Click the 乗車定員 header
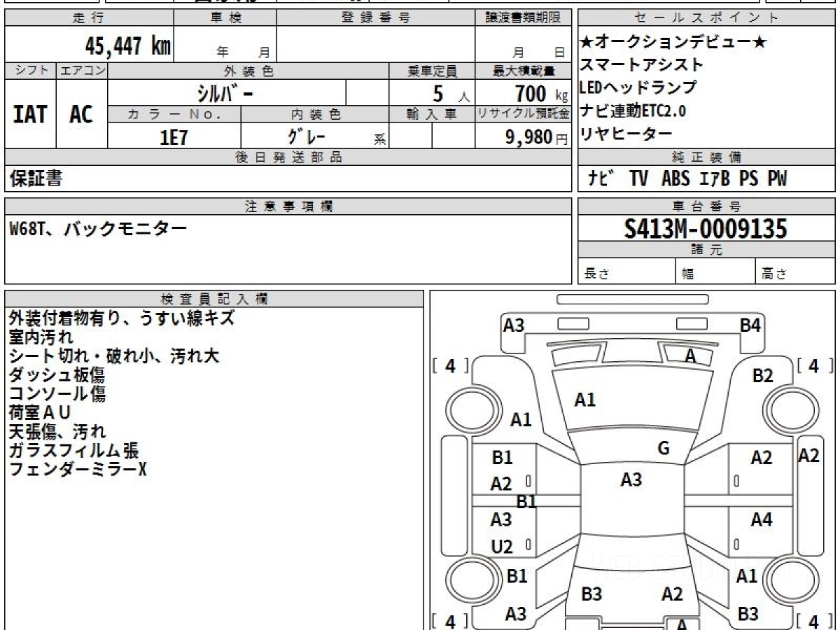This screenshot has width=840, height=630. [x=432, y=71]
